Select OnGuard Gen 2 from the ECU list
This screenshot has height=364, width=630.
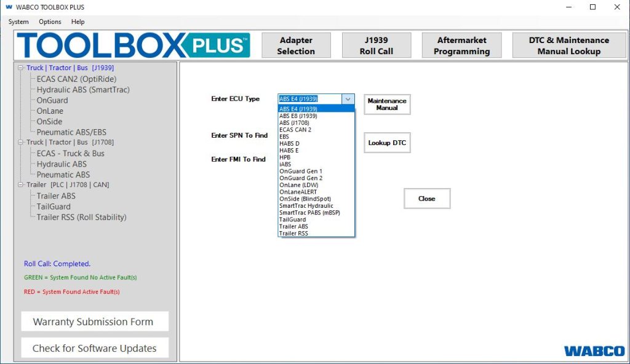pos(301,178)
